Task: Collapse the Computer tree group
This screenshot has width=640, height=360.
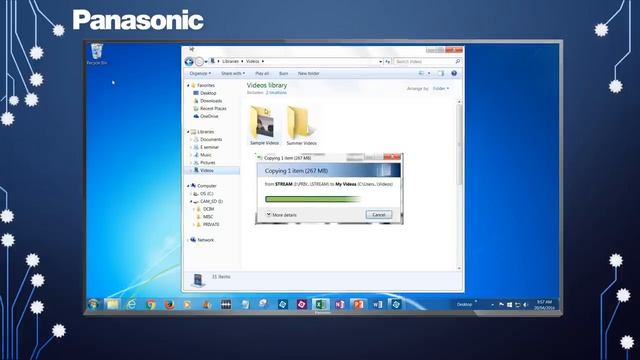Action: (188, 186)
